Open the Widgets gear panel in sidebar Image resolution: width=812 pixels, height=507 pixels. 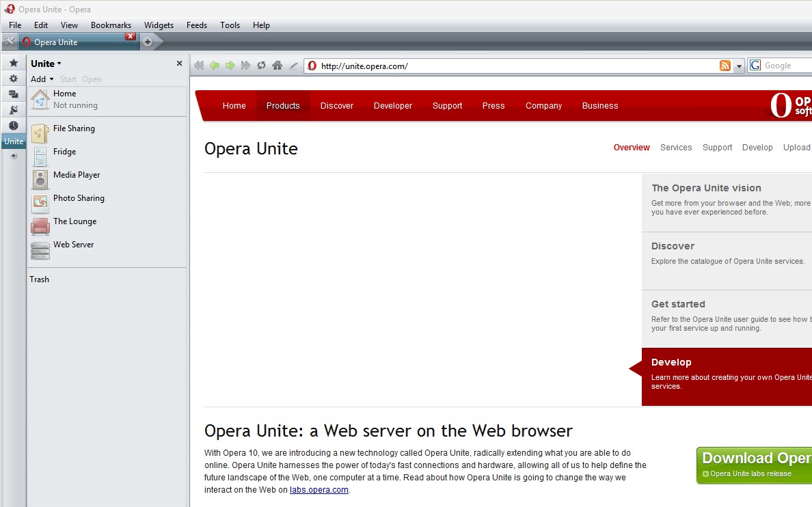13,79
